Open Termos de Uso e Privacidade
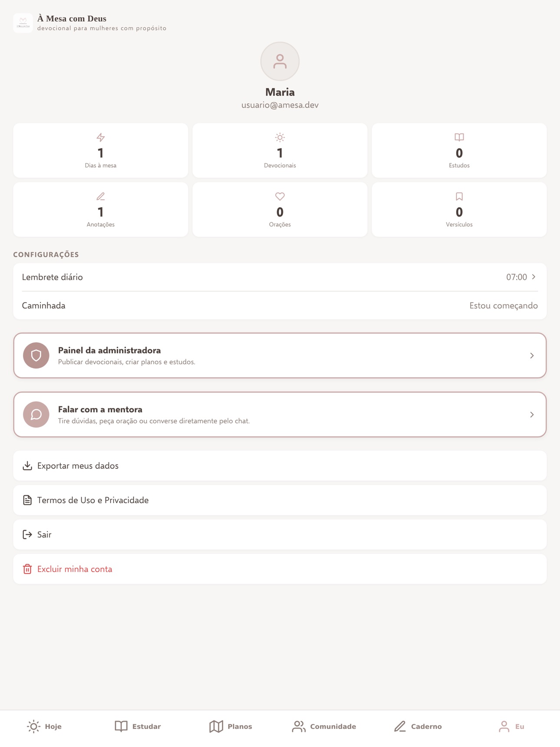The width and height of the screenshot is (560, 747). click(280, 500)
